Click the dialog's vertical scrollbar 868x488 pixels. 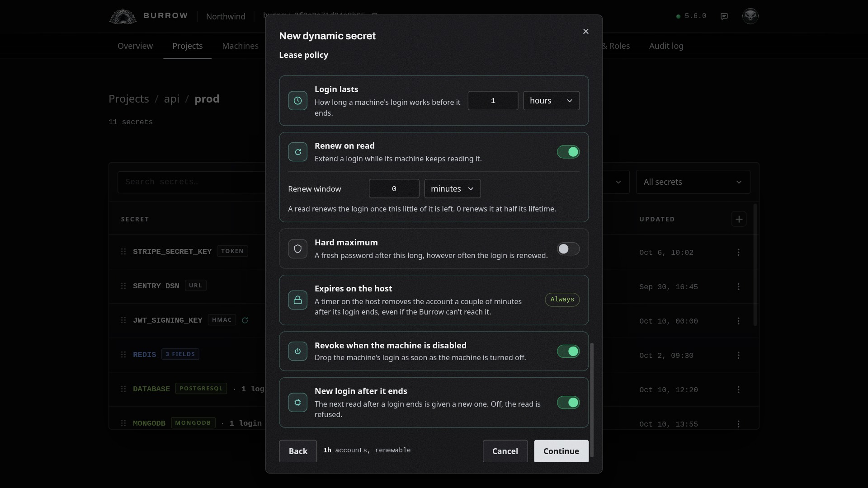coord(592,400)
